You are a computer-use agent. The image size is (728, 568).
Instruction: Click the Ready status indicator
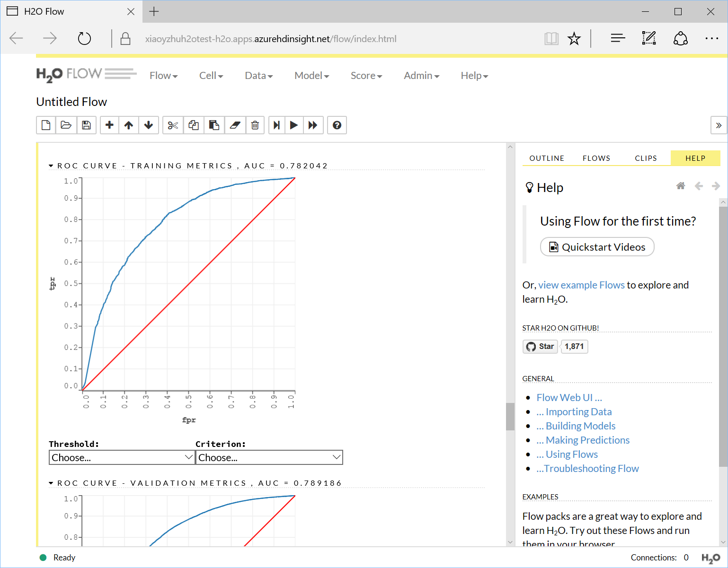tap(58, 558)
